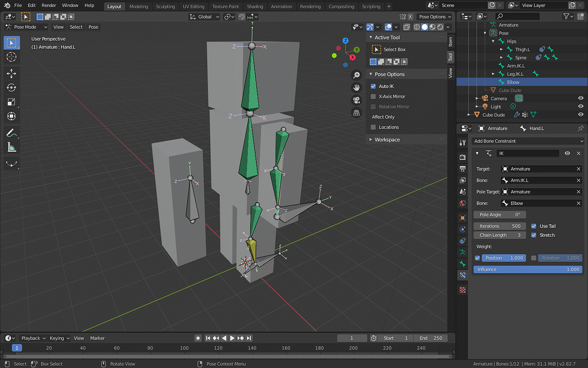Select the Scale tool

point(11,102)
